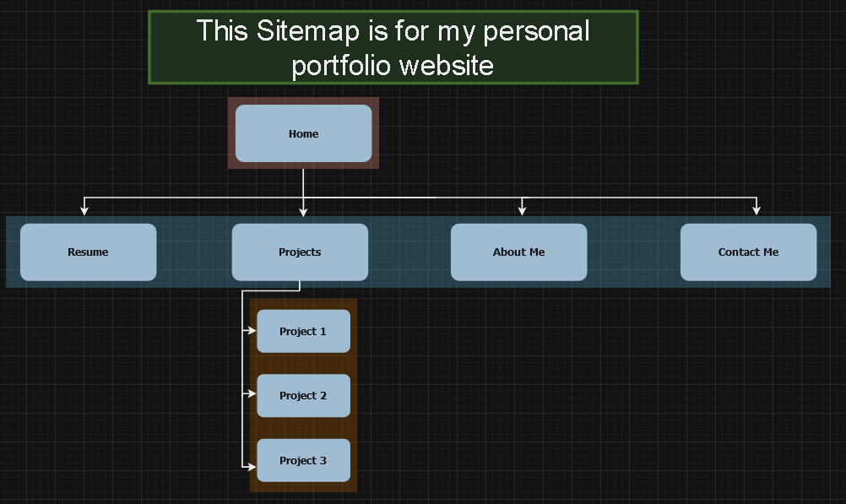Select the About Me node
846x504 pixels.
[518, 252]
